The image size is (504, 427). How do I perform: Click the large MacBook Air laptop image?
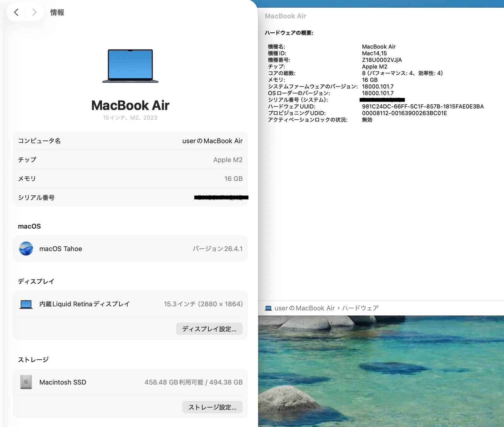pyautogui.click(x=130, y=66)
